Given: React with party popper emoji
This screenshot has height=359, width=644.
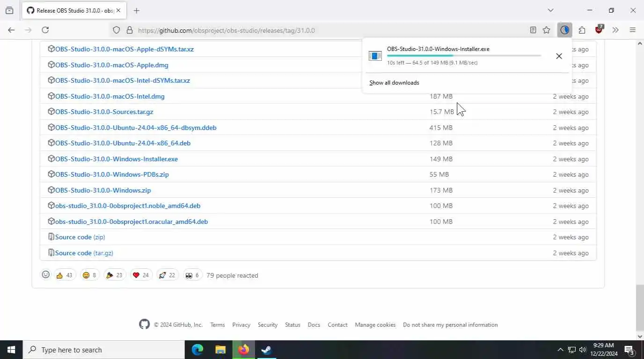Looking at the screenshot, I should coord(114,275).
